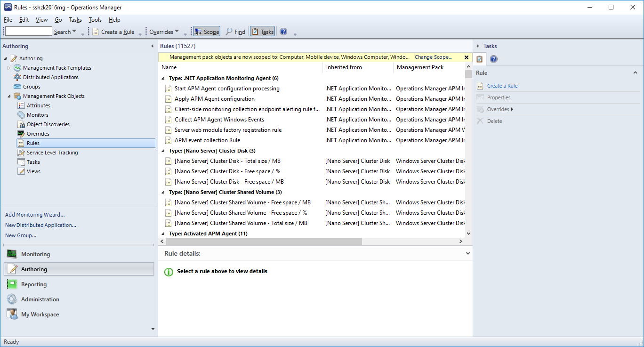The image size is (644, 347).
Task: Click the Delete X icon in Tasks pane
Action: [480, 121]
